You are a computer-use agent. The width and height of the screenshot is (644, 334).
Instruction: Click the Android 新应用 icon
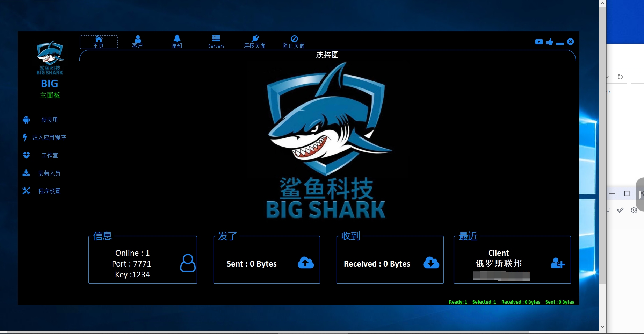[x=26, y=120]
